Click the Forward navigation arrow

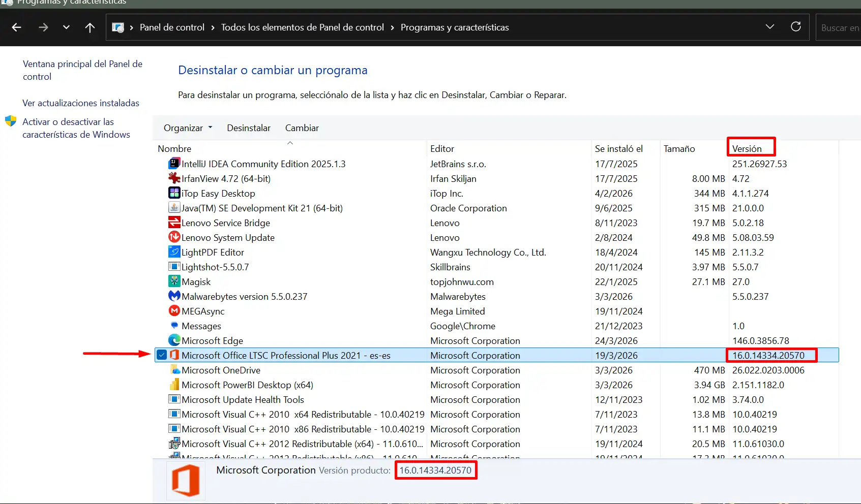coord(43,27)
